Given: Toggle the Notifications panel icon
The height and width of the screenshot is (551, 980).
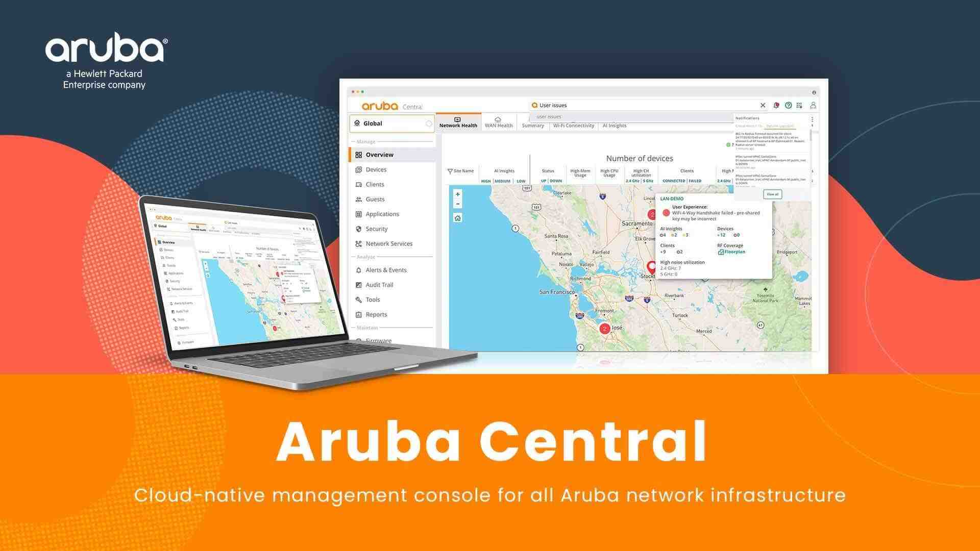Looking at the screenshot, I should pyautogui.click(x=778, y=105).
